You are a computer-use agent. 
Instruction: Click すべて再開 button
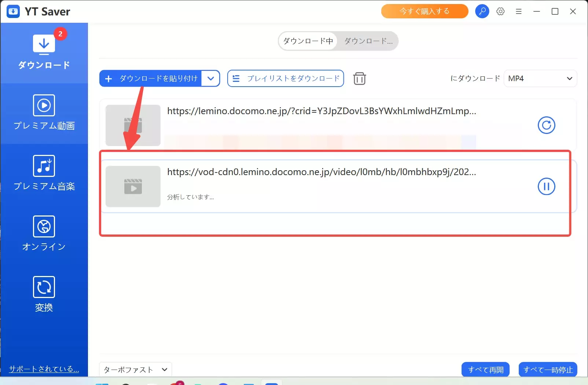coord(486,370)
